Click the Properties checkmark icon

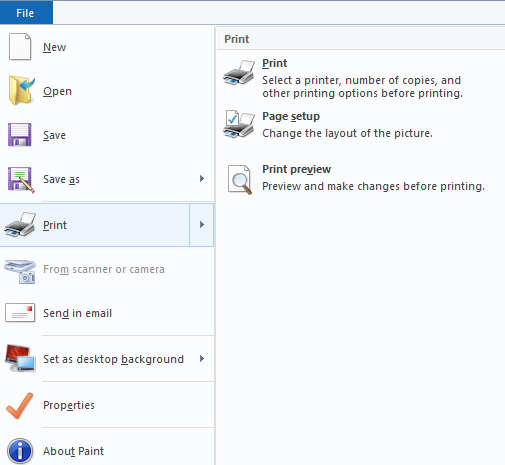click(20, 405)
